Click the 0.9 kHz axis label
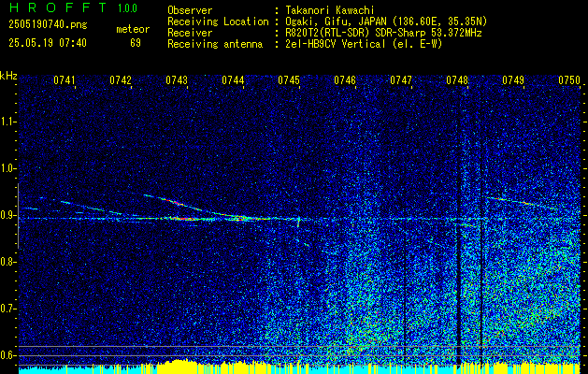This screenshot has height=374, width=588. (7, 215)
